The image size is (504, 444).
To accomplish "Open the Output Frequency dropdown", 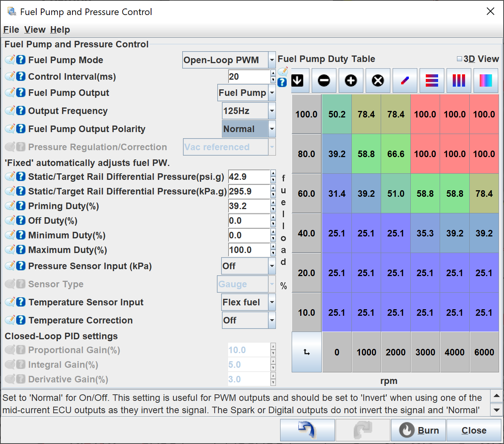I will 272,111.
